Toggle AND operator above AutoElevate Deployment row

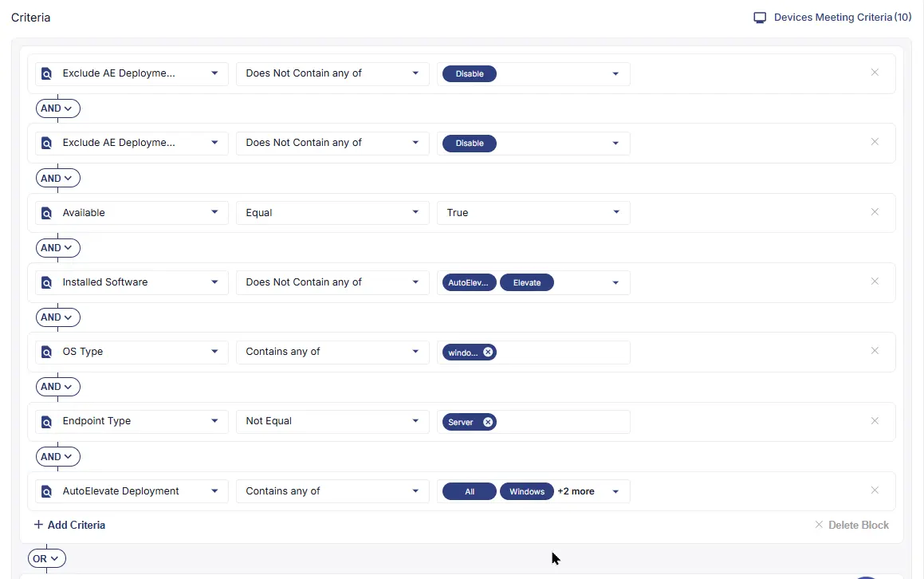(57, 456)
